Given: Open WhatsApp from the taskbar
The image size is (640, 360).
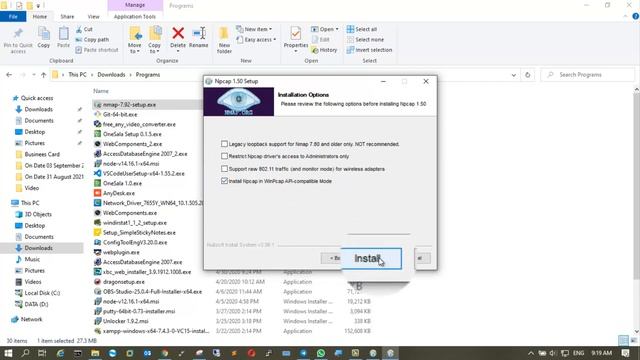Looking at the screenshot, I should tap(321, 353).
